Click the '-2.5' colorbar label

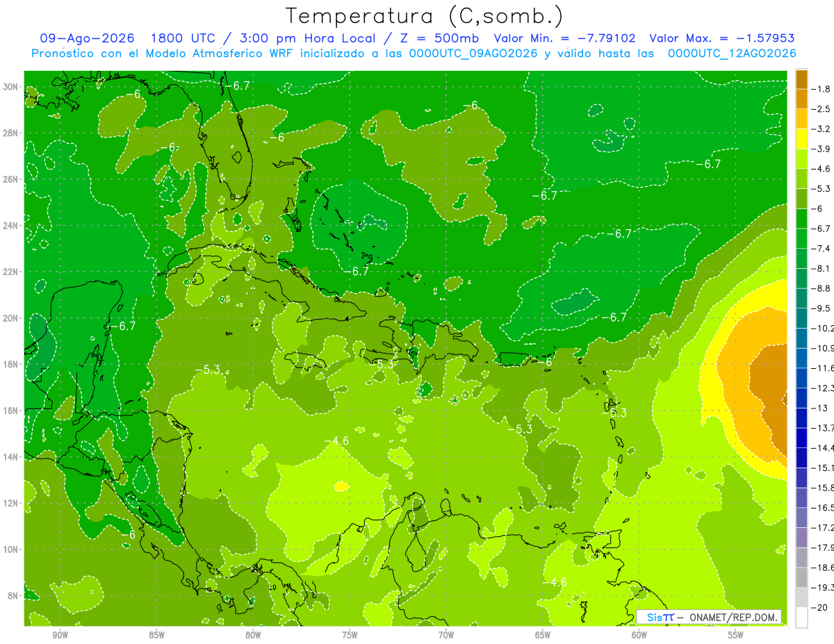coord(822,109)
